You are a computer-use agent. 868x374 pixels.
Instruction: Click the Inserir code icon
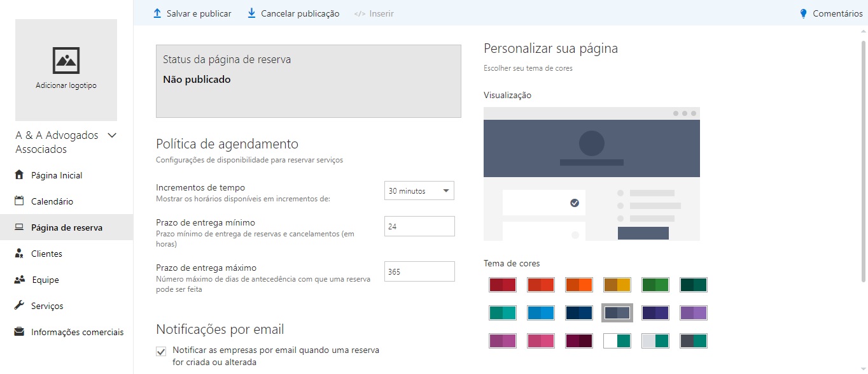pos(361,13)
